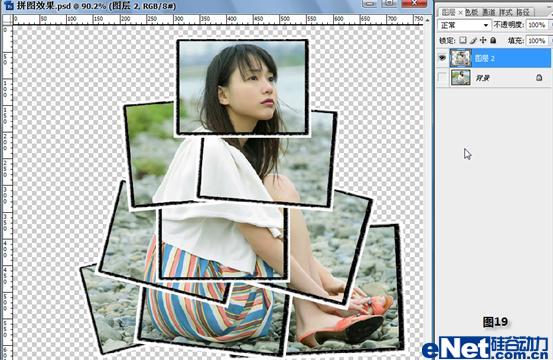
Task: Select the 图层 2 layer thumbnail
Action: 461,58
